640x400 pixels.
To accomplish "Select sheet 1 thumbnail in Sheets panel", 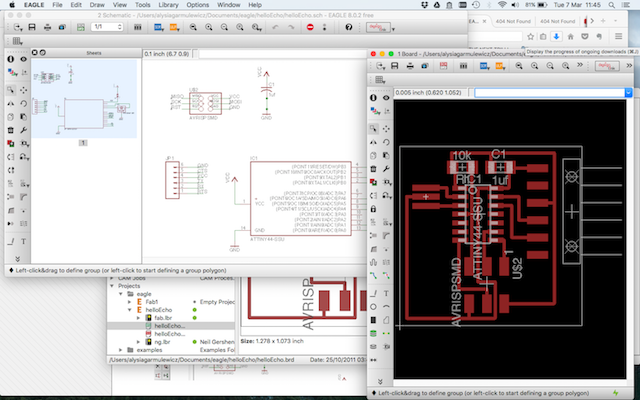I will (x=84, y=99).
